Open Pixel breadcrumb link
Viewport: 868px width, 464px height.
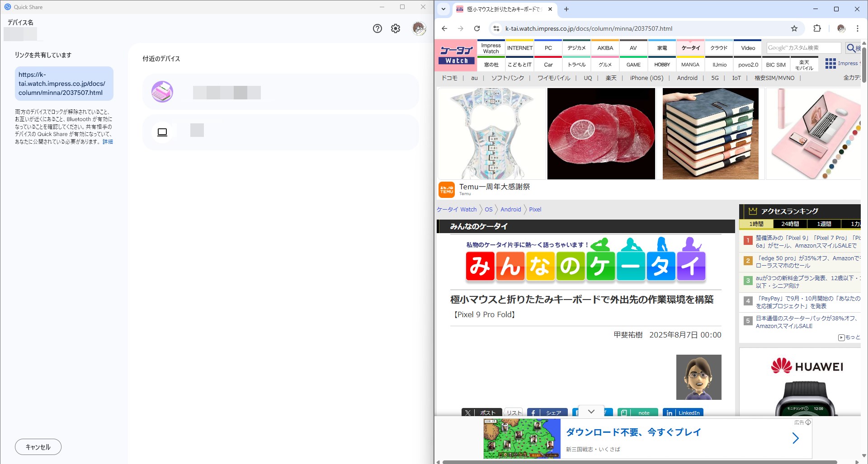pos(535,210)
